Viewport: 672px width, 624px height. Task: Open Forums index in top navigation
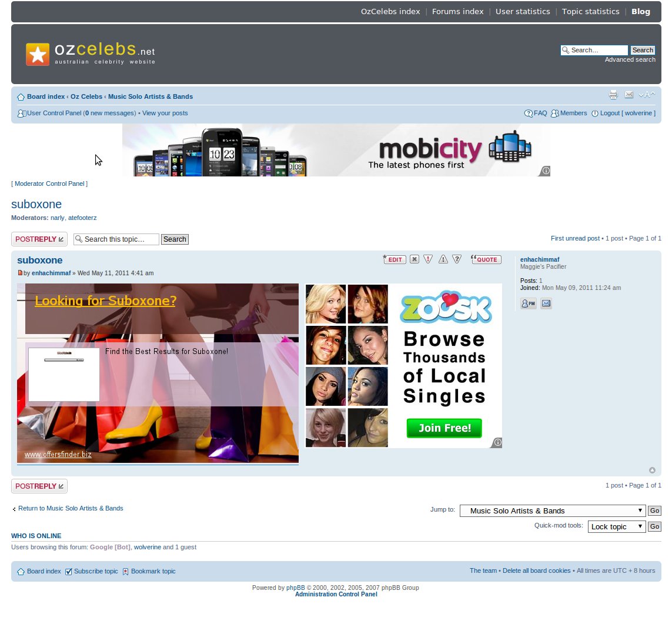coord(457,11)
